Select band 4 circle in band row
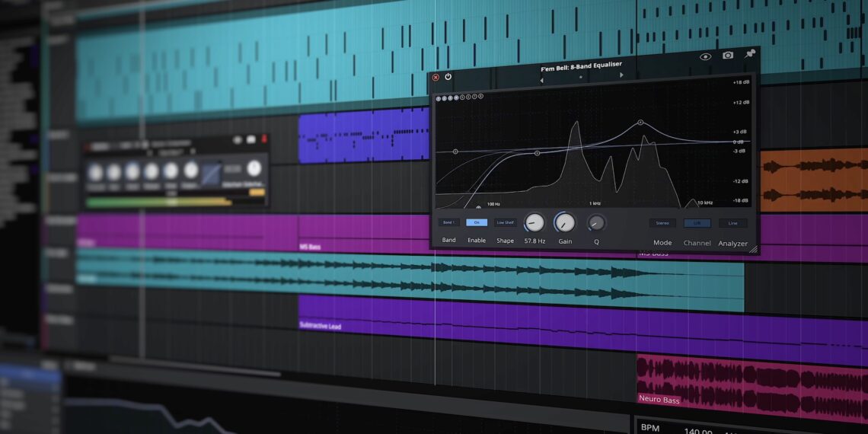 pyautogui.click(x=457, y=98)
